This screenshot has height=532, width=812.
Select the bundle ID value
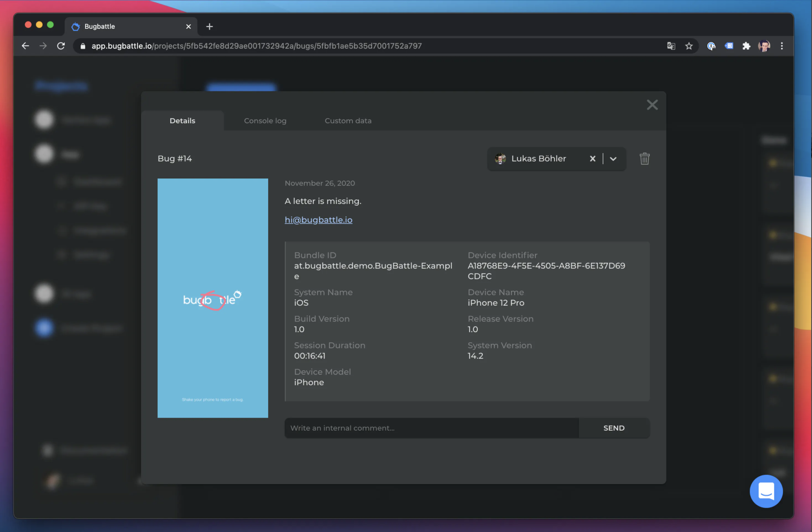(373, 271)
